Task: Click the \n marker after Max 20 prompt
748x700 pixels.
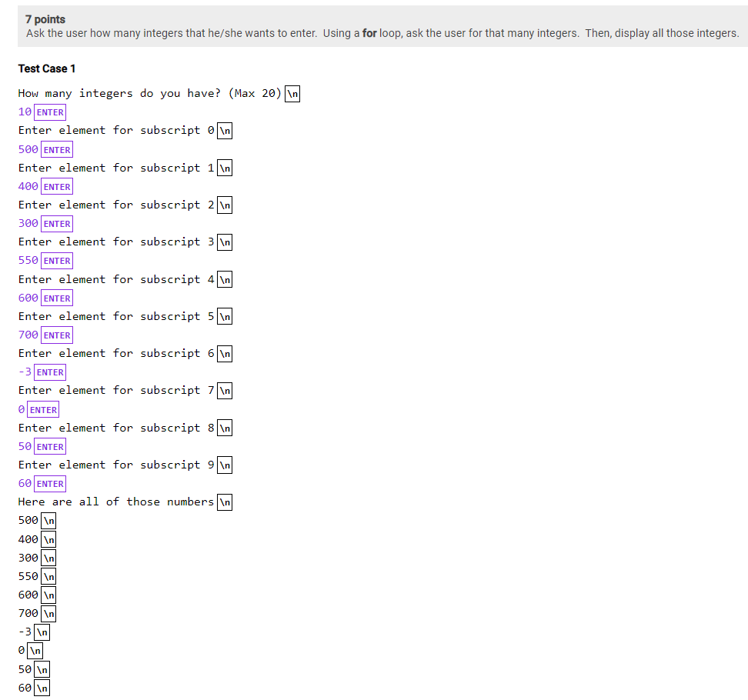Action: (291, 93)
